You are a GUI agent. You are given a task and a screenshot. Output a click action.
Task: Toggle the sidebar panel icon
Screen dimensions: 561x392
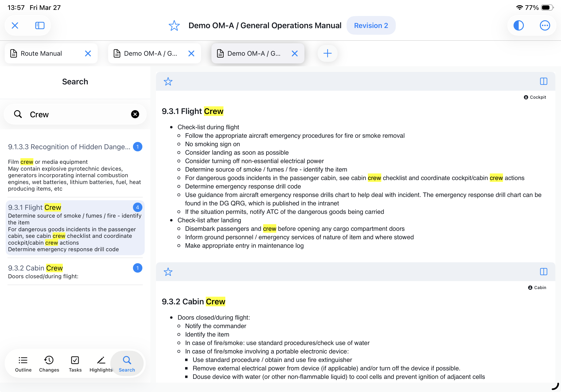[39, 25]
